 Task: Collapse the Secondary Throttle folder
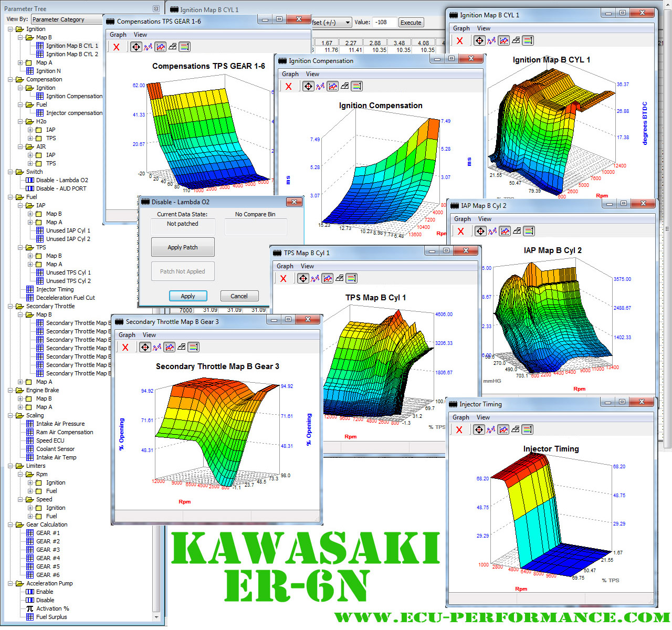10,306
